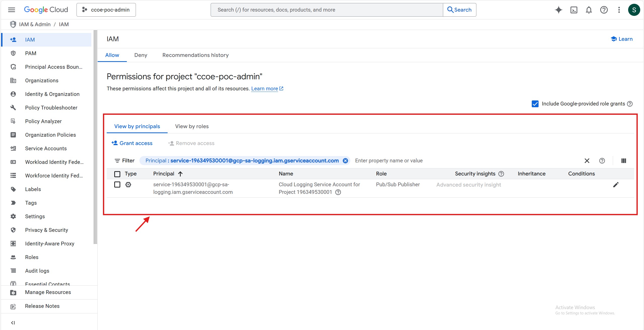The image size is (644, 330).
Task: Check the Cloud Logging service account row
Action: point(117,185)
